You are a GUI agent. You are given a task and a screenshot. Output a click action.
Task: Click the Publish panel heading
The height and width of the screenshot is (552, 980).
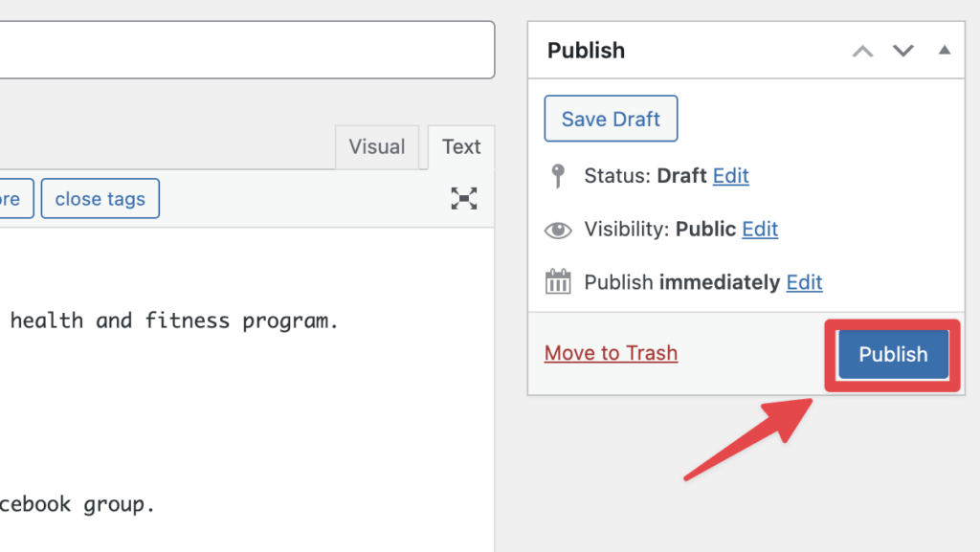point(587,51)
